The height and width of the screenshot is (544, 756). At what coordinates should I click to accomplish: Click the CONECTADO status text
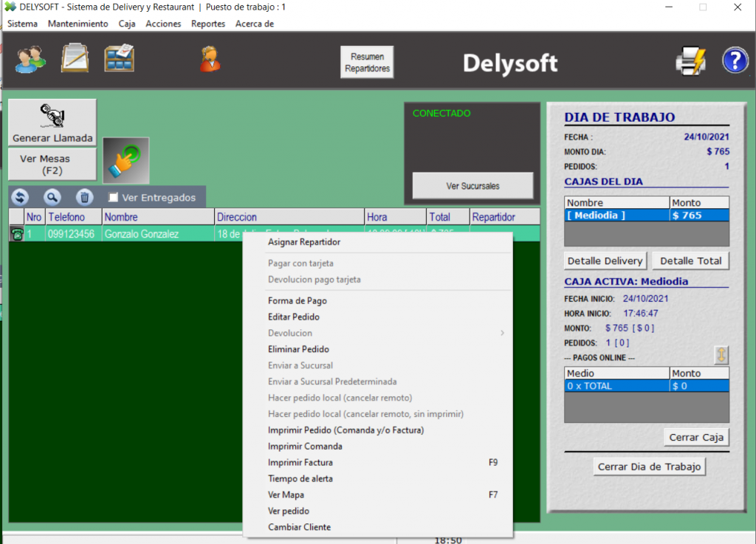coord(441,113)
